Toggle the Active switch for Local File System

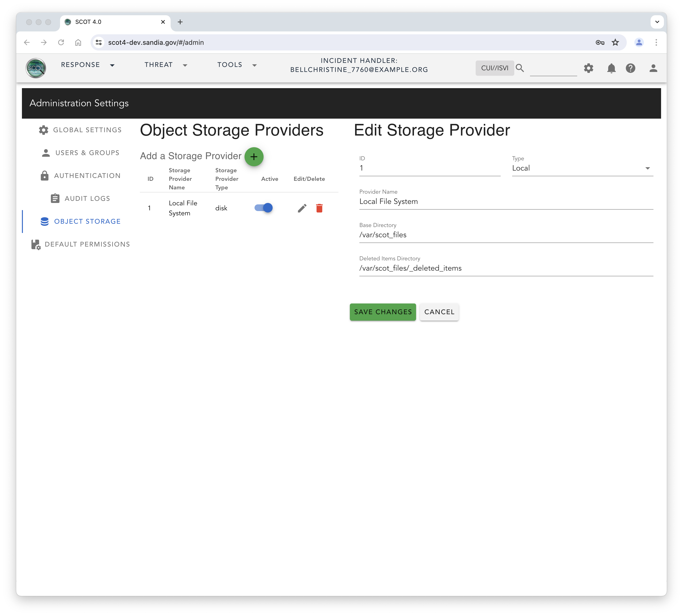(263, 208)
